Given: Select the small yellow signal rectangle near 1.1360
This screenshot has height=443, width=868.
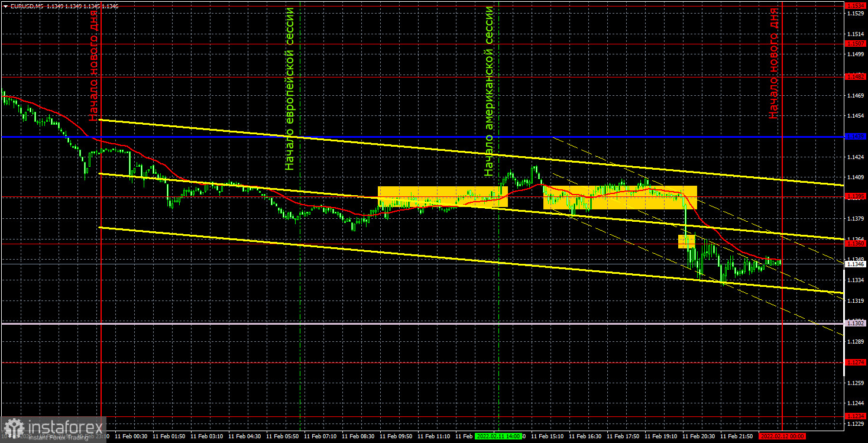Looking at the screenshot, I should pos(686,241).
